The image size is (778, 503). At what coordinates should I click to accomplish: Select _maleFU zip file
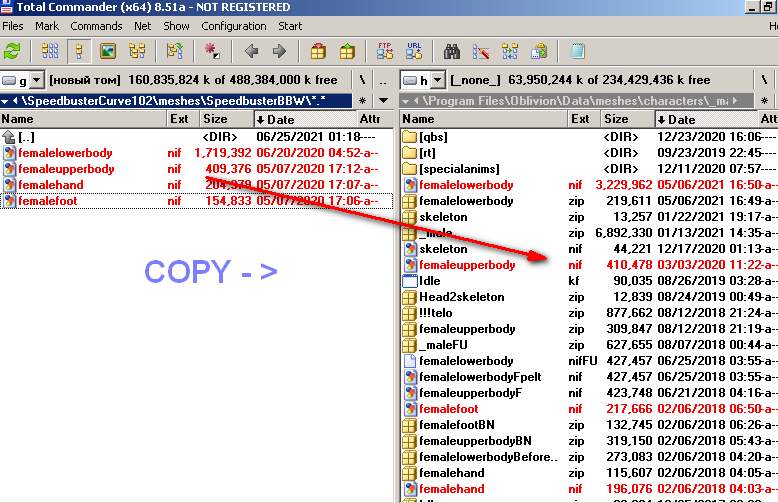pos(589,345)
